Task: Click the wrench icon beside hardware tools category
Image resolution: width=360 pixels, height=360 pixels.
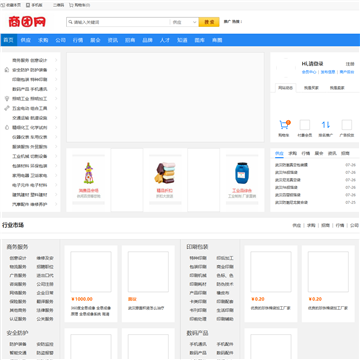Action: [6, 108]
